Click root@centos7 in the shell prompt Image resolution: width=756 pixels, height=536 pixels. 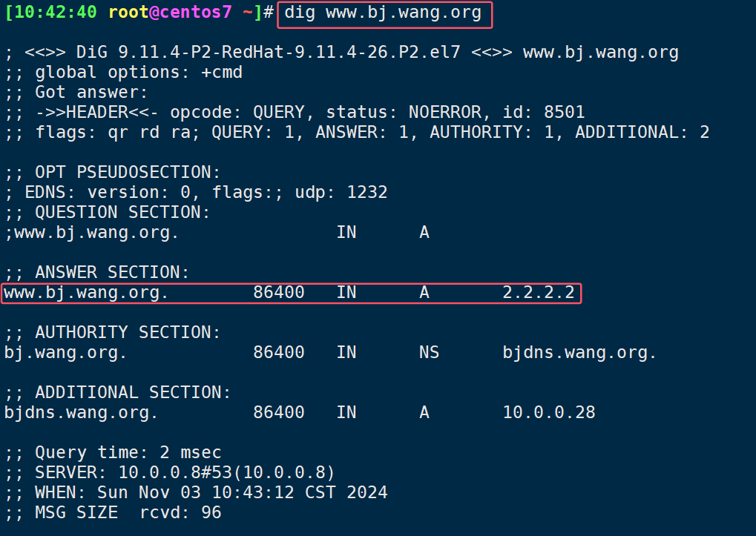click(x=170, y=12)
